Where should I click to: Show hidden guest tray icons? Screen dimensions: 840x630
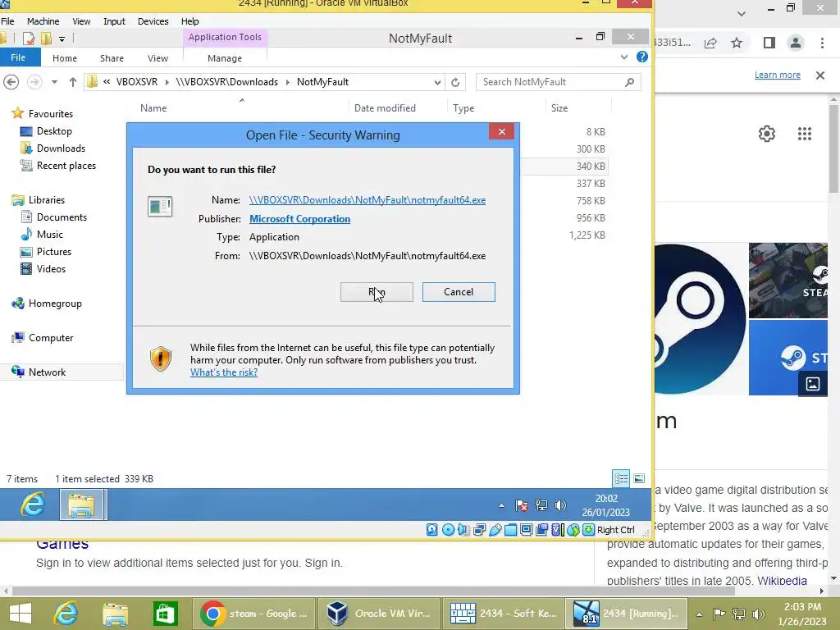tap(501, 505)
